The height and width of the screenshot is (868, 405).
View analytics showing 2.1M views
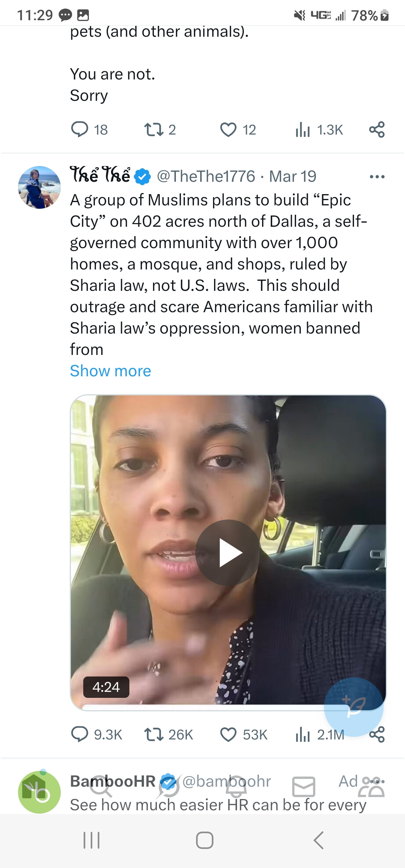click(x=302, y=734)
